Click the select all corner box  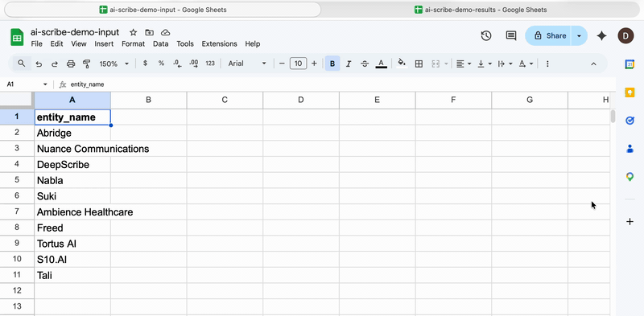(17, 100)
